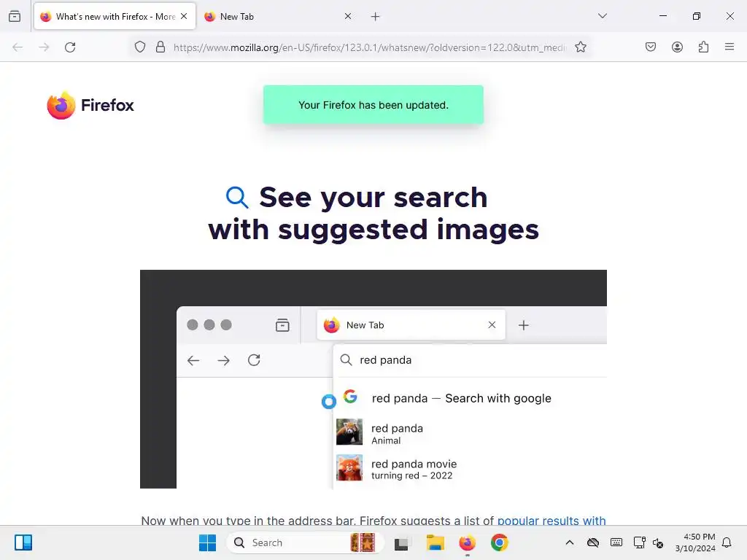Save page to Pocket
This screenshot has width=747, height=560.
coord(651,47)
